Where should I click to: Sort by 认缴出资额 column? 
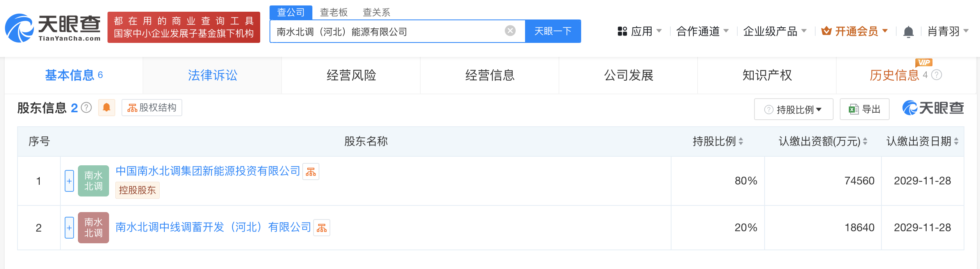coord(865,142)
